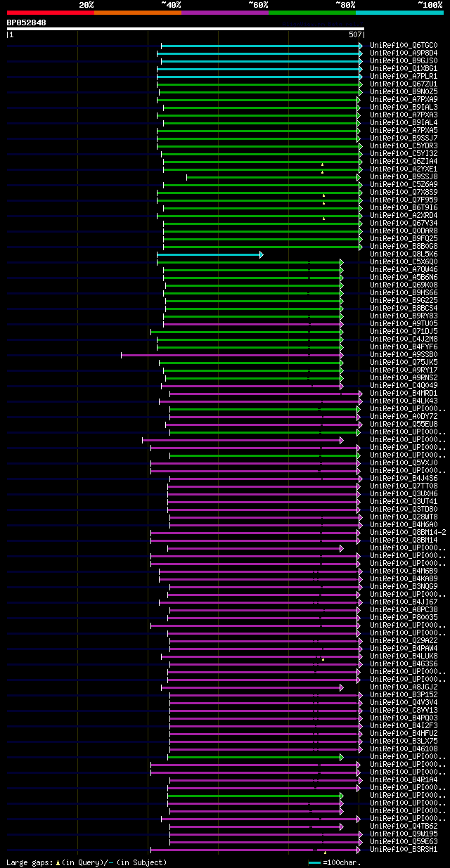This screenshot has height=868, width=450.
Task: Select hit label UniRef100_A9TU05
Action: (x=404, y=323)
